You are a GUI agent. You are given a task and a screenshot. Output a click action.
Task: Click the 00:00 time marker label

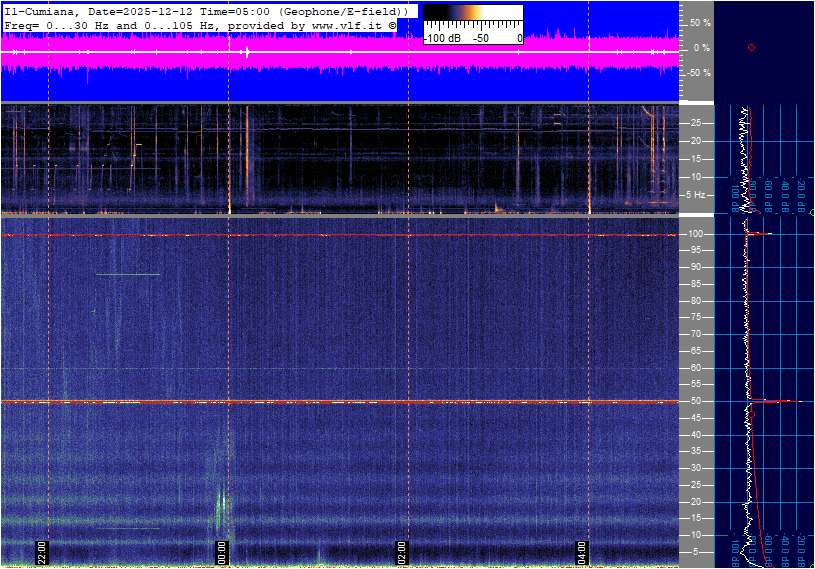coord(223,553)
